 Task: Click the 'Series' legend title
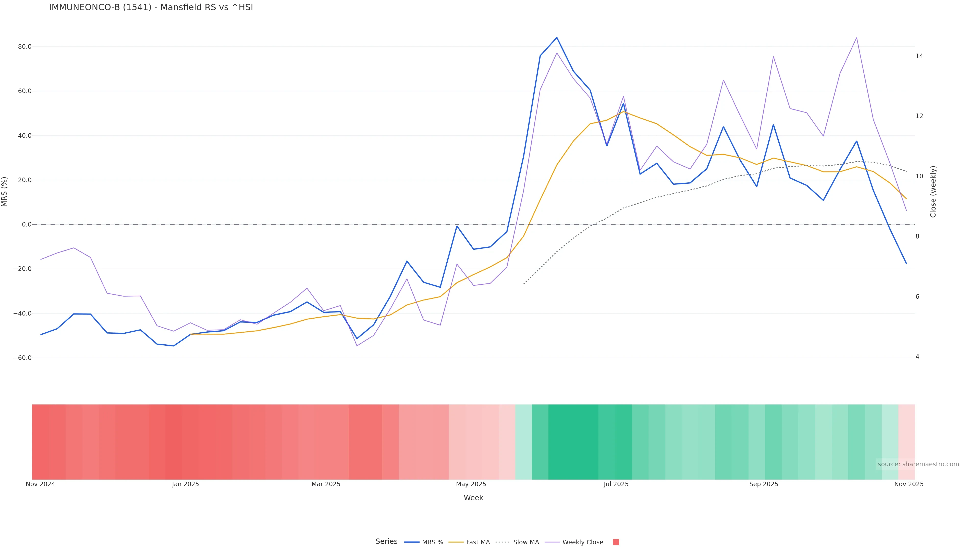(386, 542)
